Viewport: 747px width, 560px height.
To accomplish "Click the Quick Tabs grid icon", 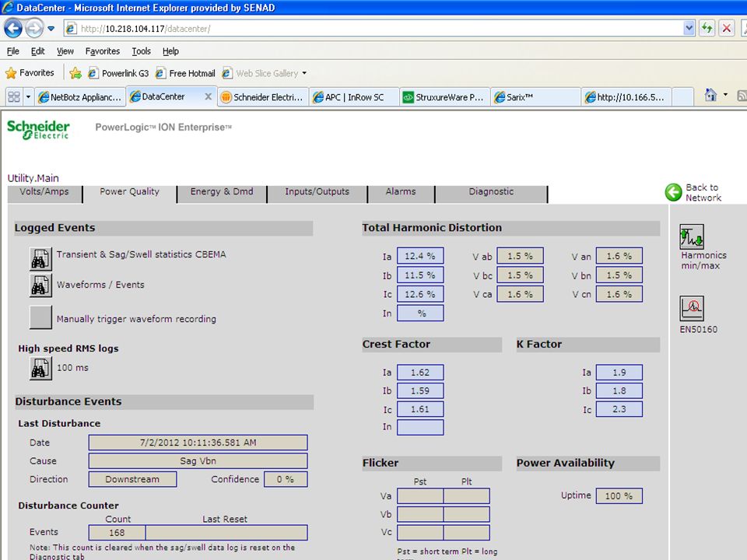I will pos(14,97).
